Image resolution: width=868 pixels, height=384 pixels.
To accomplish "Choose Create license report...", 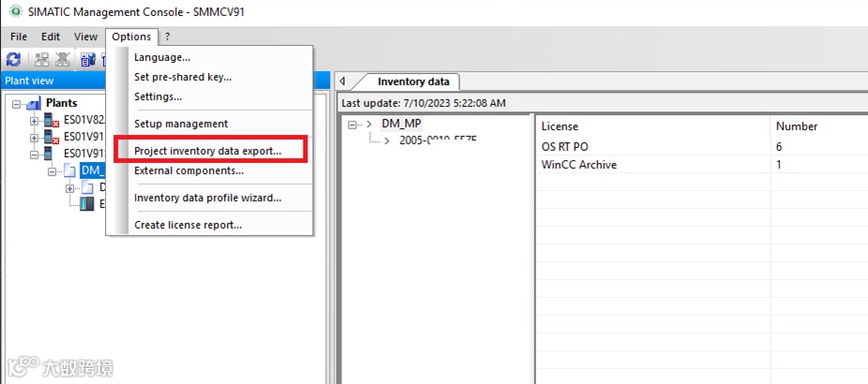I will click(x=187, y=225).
